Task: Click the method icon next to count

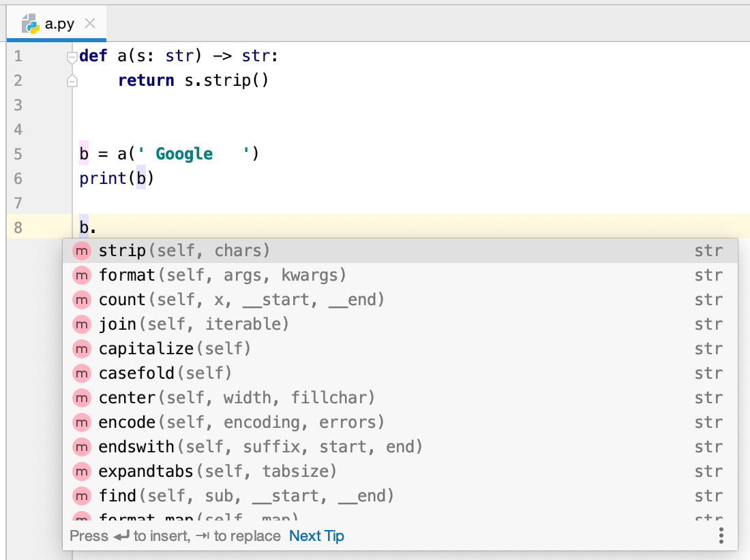Action: click(x=82, y=300)
